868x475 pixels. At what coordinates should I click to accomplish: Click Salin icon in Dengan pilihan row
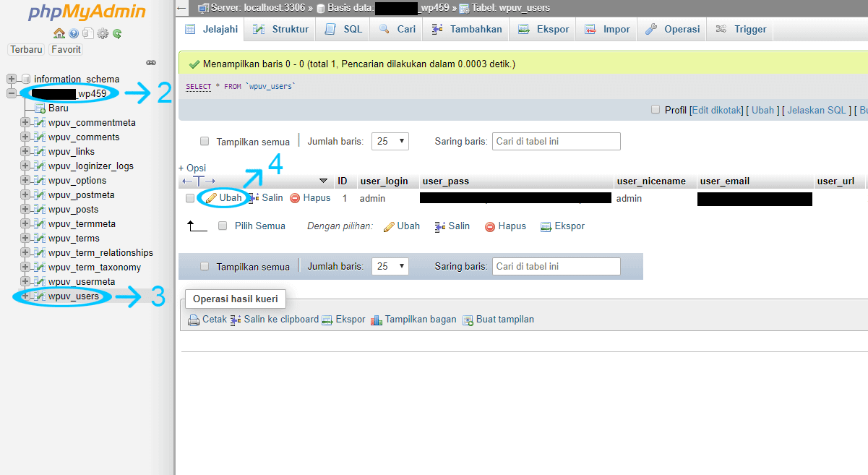[x=439, y=226]
